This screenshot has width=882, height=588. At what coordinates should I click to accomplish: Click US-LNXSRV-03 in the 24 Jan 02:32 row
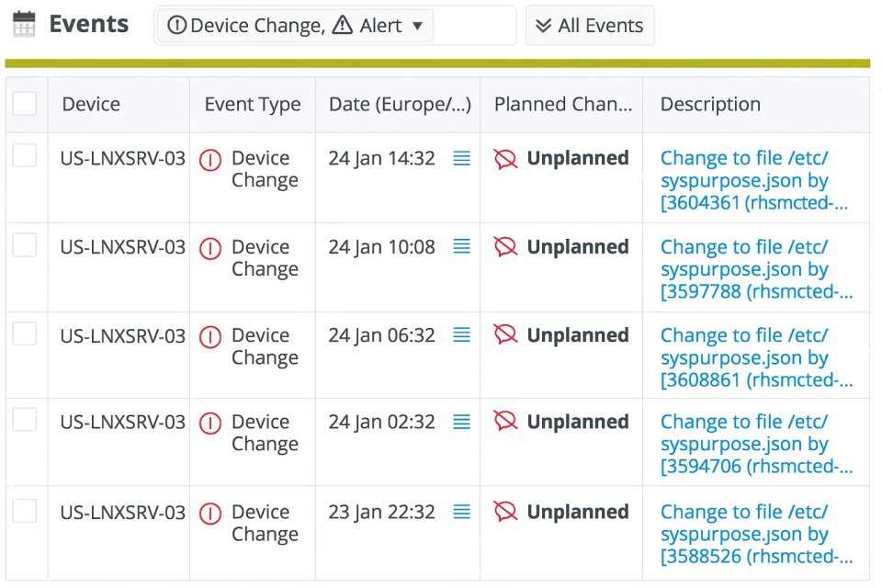pos(122,422)
